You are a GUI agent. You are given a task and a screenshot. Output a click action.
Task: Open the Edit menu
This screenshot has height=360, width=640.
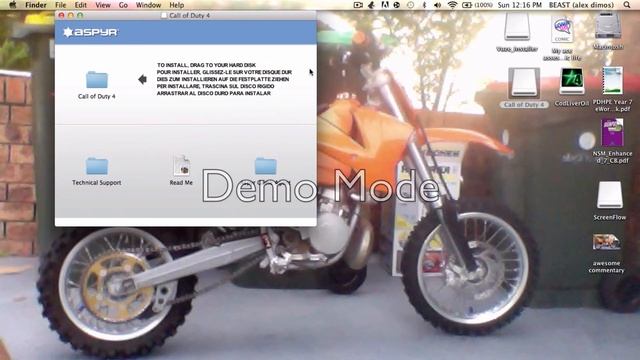(x=80, y=5)
